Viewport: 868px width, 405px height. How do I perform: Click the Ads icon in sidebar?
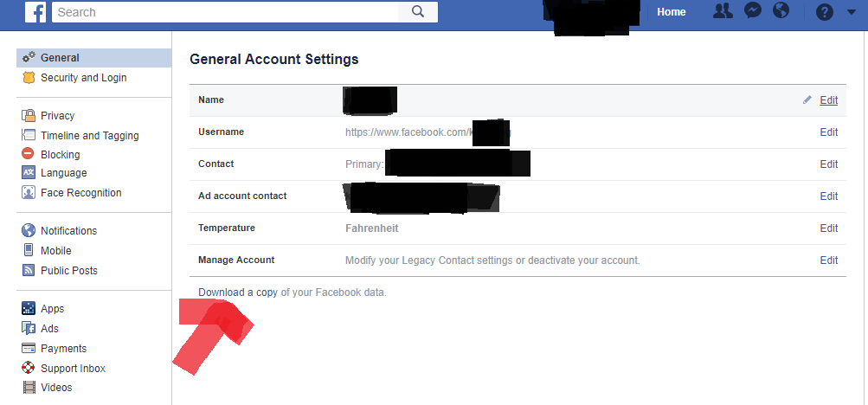click(x=29, y=328)
